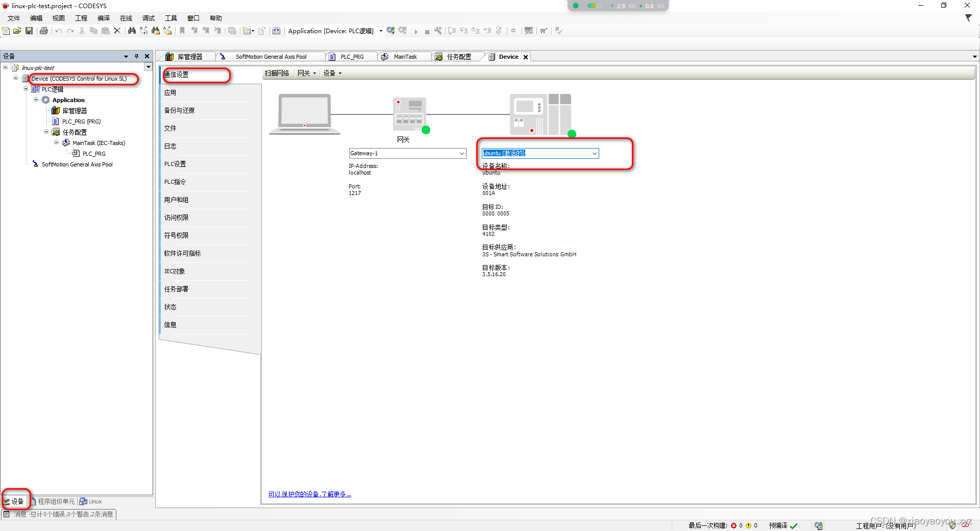Click the Cut scissors icon

(x=82, y=31)
